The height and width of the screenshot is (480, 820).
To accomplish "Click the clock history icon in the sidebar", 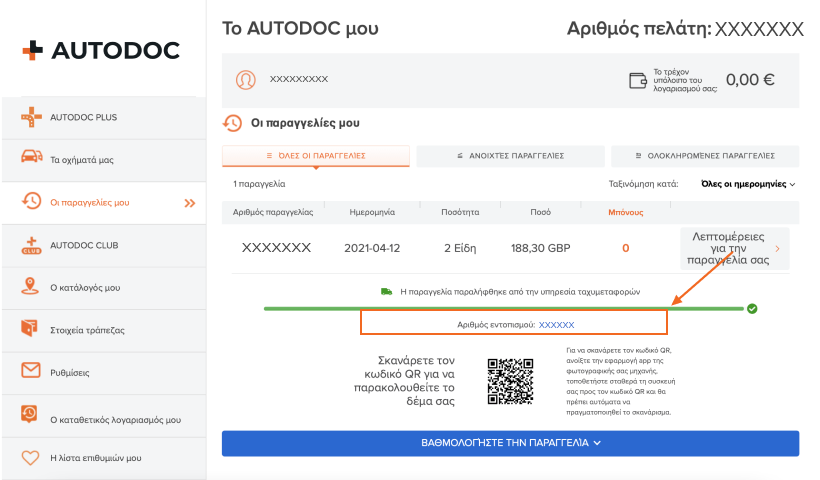I will click(x=31, y=201).
